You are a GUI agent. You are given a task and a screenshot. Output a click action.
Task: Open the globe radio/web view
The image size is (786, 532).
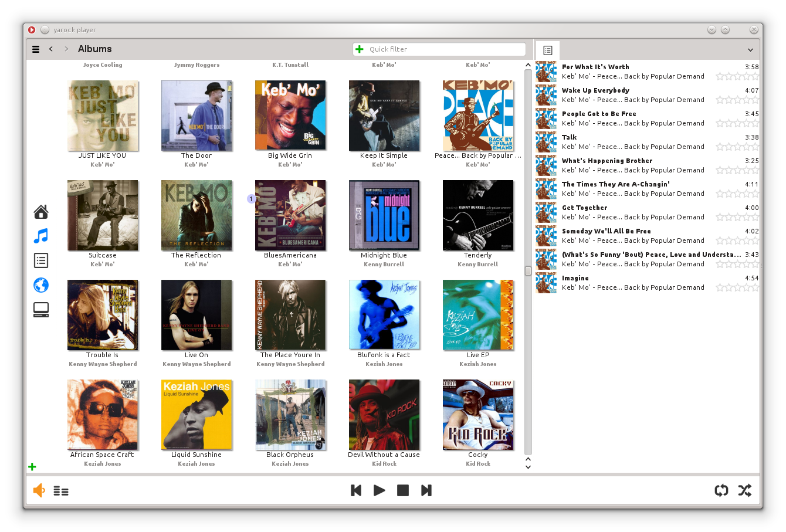click(41, 285)
